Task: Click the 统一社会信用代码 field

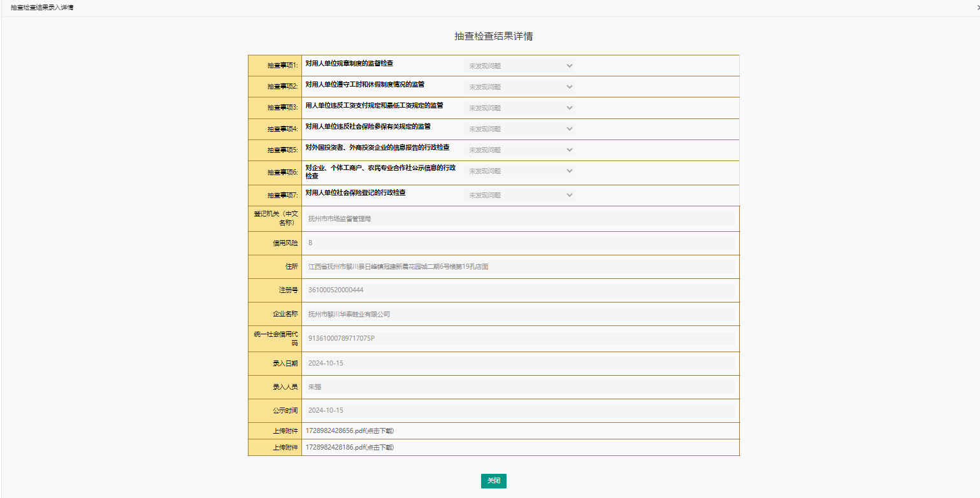Action: pyautogui.click(x=519, y=338)
